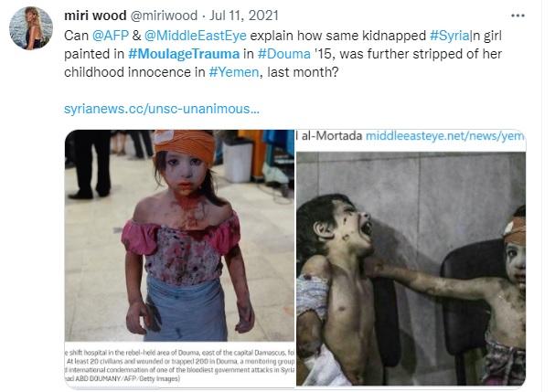Open the miri wood display name

coord(95,16)
